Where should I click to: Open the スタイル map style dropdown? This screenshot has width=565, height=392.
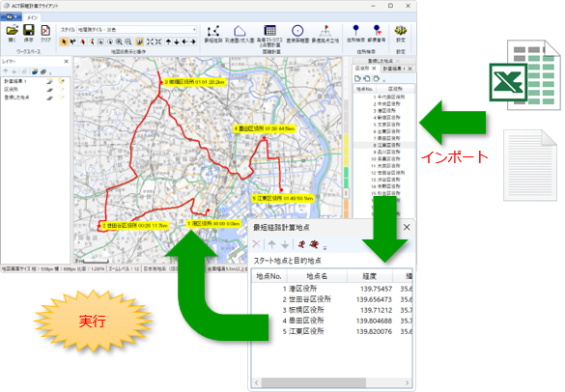coord(136,29)
